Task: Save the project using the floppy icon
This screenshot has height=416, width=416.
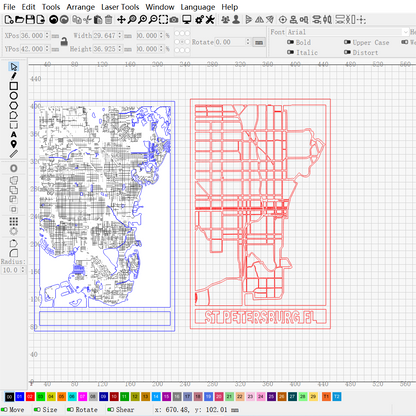Action: [x=30, y=20]
